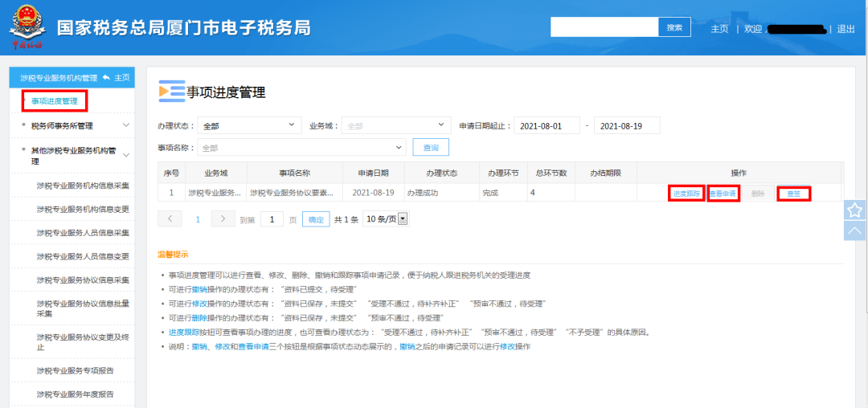The height and width of the screenshot is (408, 868).
Task: Open 涉税专业服务人员信息采集
Action: tap(83, 233)
